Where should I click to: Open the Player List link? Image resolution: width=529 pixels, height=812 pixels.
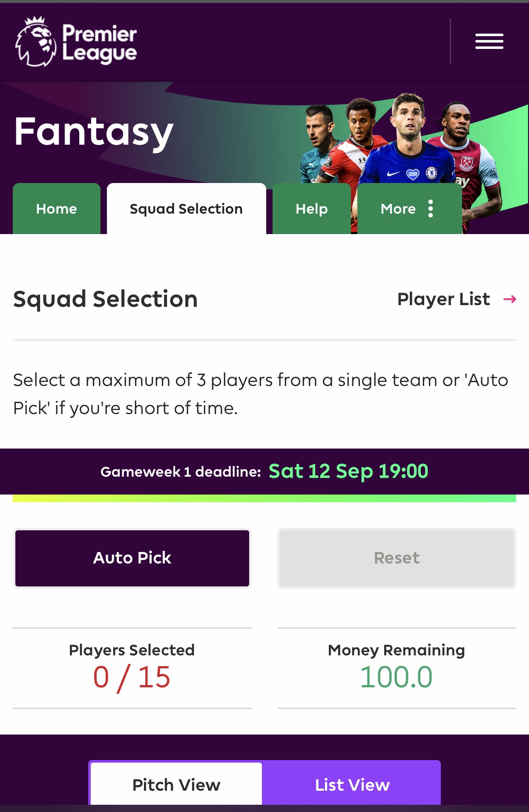[x=443, y=299]
